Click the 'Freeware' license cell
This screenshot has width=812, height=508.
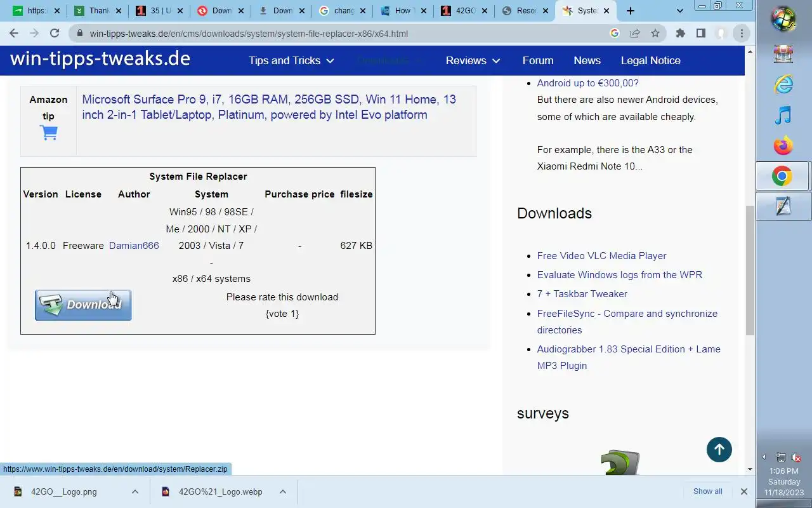point(83,245)
